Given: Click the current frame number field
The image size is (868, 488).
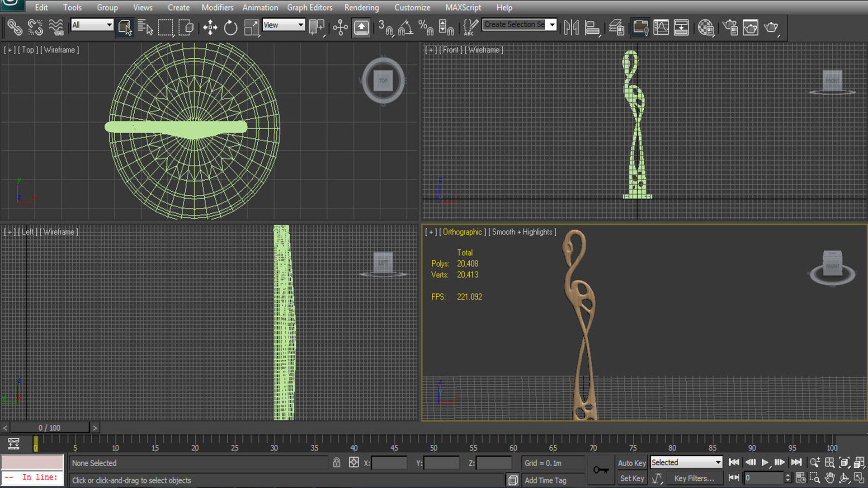Looking at the screenshot, I should click(764, 478).
